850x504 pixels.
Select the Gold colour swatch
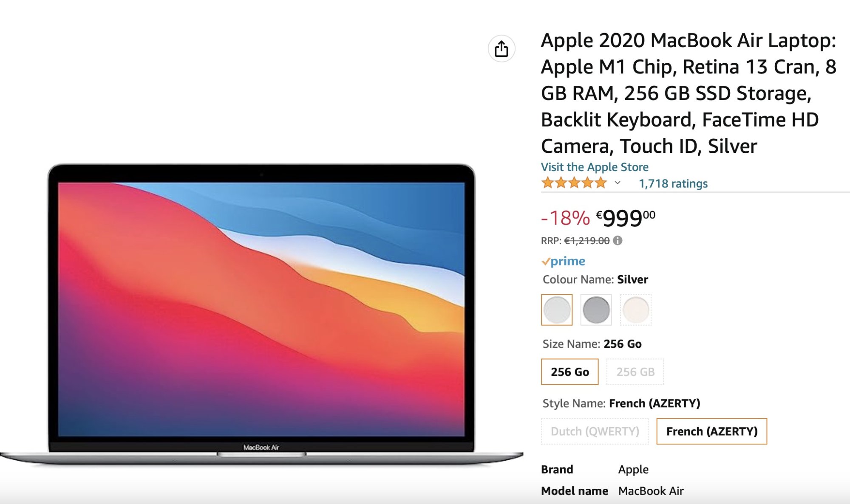[635, 310]
